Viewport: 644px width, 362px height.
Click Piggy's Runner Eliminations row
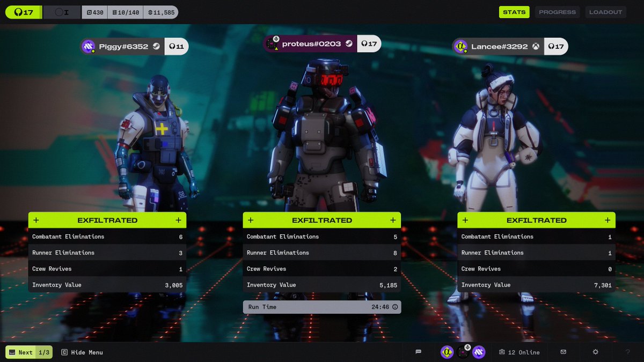(107, 253)
